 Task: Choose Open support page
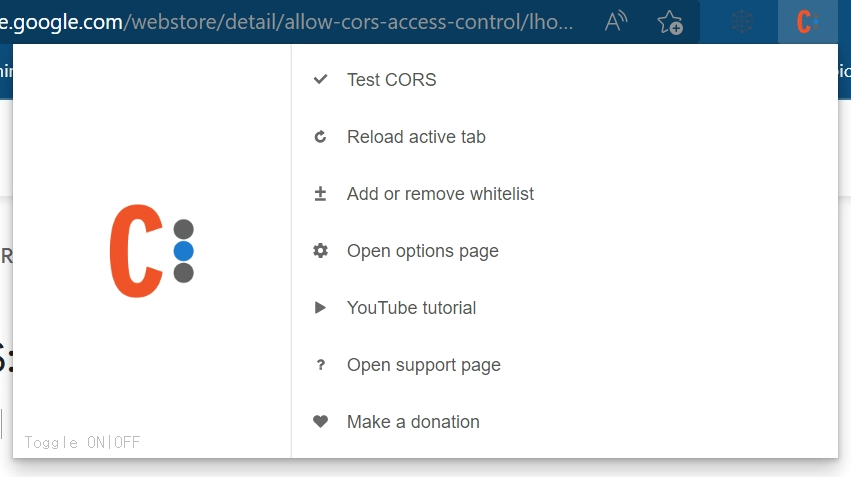(423, 365)
